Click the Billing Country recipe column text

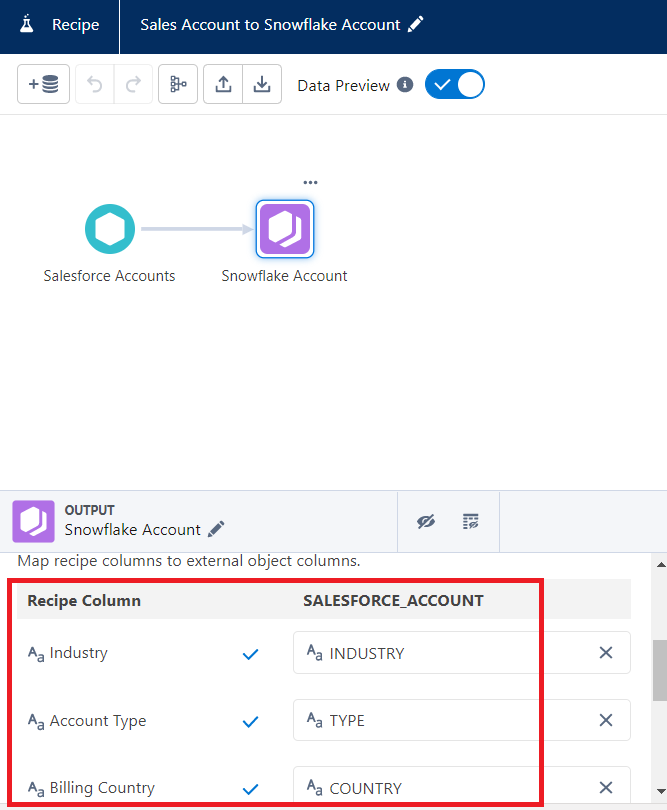click(102, 788)
